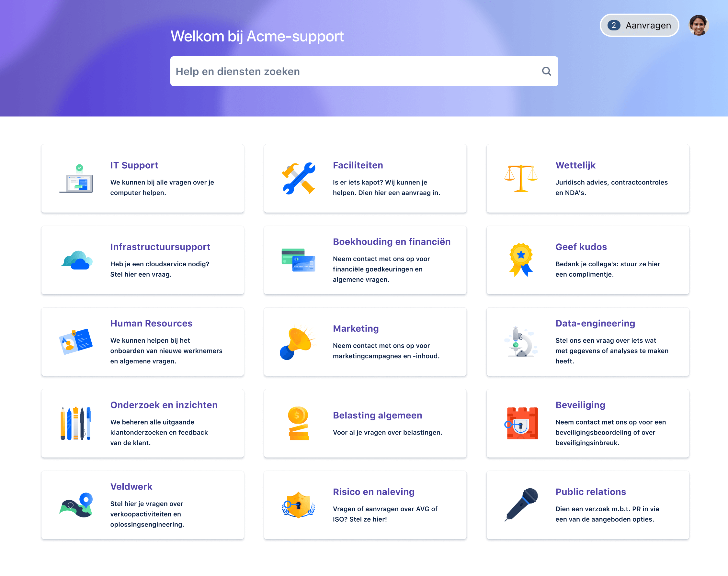The image size is (728, 576).
Task: Click the Public relations microphone icon
Action: (521, 505)
